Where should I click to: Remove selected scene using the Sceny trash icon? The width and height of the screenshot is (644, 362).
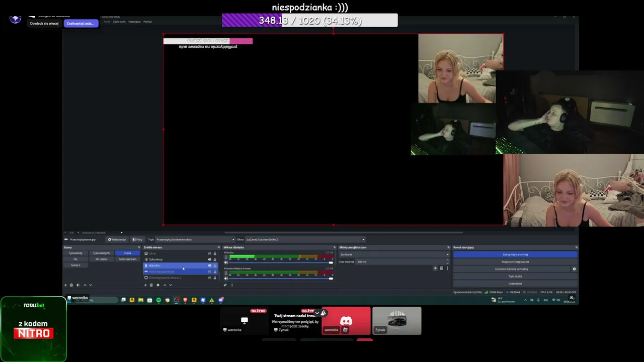click(x=71, y=285)
